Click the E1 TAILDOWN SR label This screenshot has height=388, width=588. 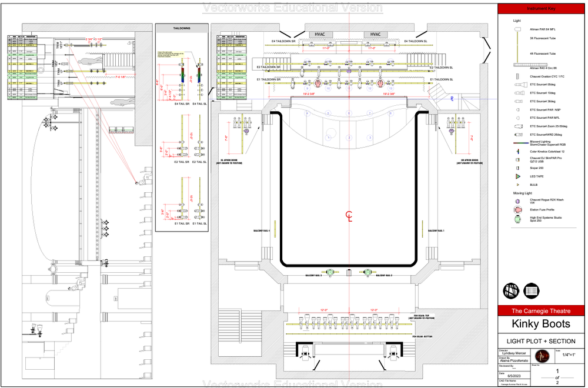point(269,79)
